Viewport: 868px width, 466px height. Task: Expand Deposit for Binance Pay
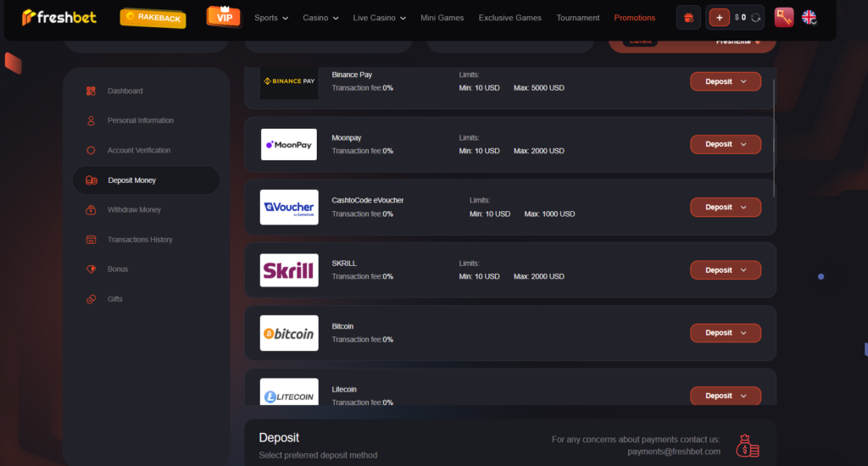pos(726,81)
